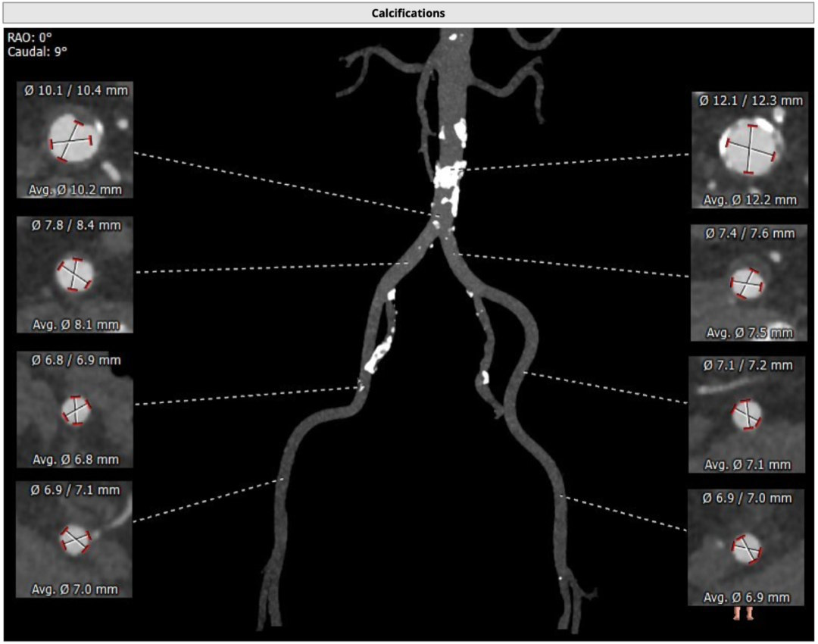Select the Avg. Ø 10.2 mm cross-section thumbnail
818x644 pixels.
(x=74, y=142)
